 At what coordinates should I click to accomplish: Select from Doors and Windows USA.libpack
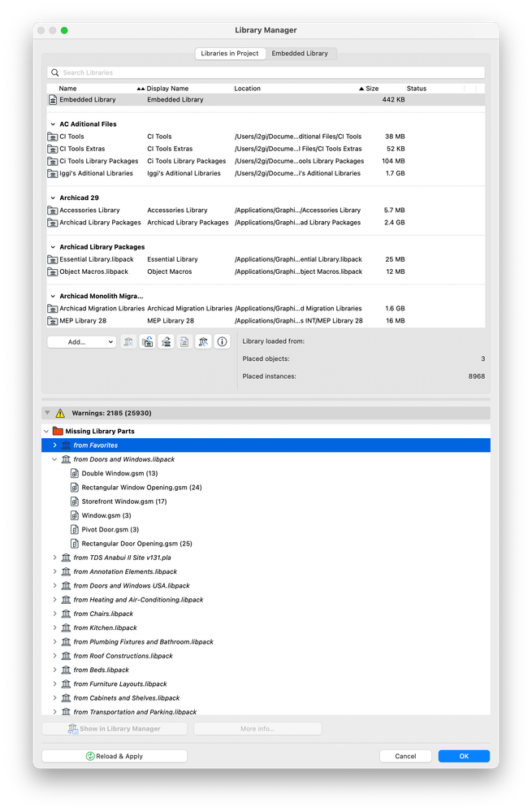[132, 586]
